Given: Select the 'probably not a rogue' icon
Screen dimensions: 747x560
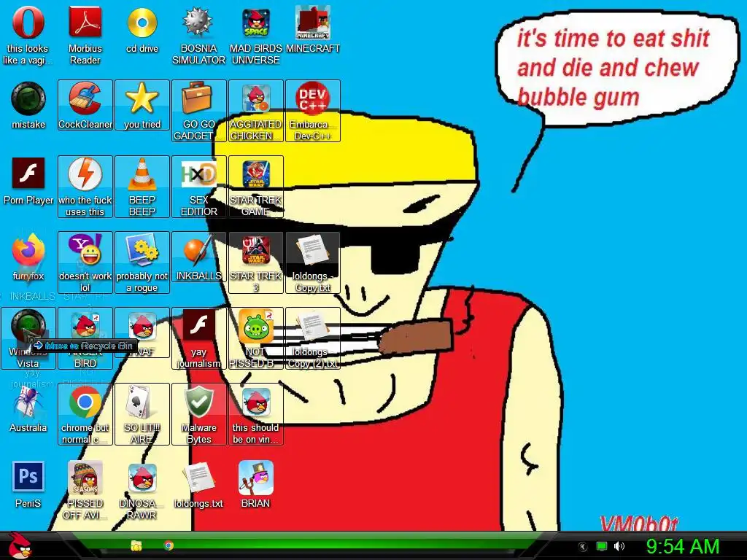Looking at the screenshot, I should pyautogui.click(x=142, y=262).
